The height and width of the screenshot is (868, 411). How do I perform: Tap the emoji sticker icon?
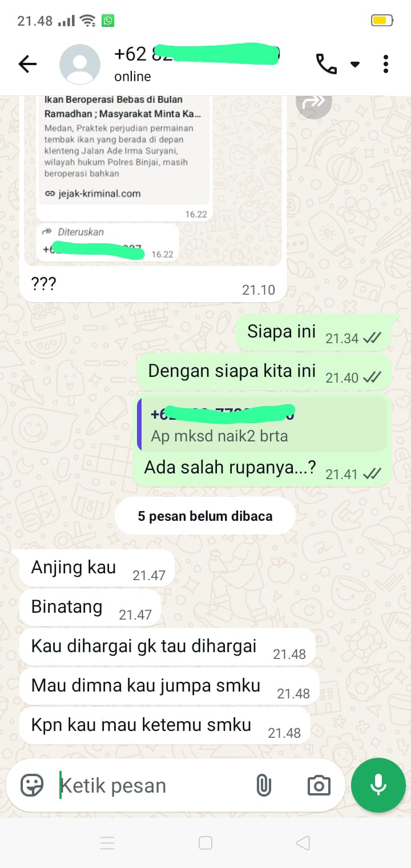click(x=32, y=786)
